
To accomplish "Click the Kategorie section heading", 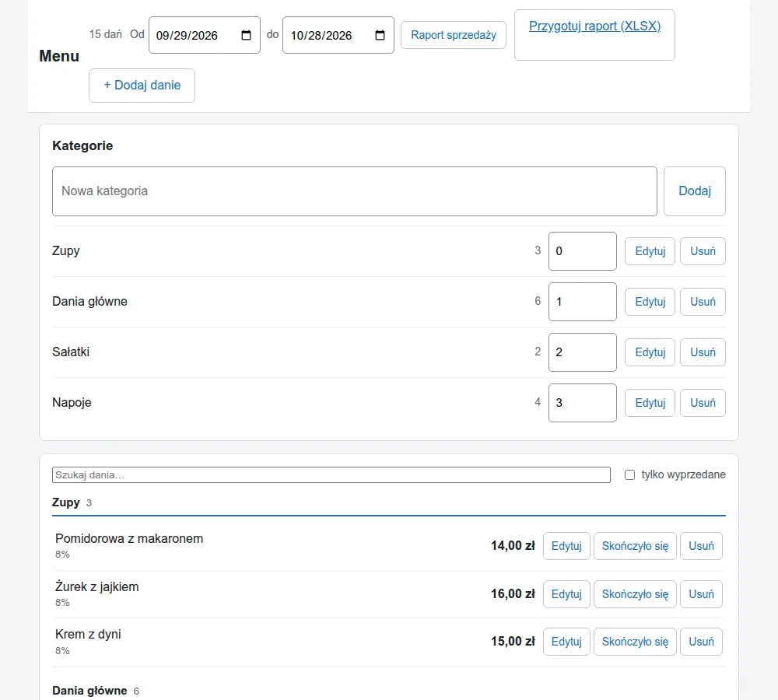I will click(x=82, y=146).
